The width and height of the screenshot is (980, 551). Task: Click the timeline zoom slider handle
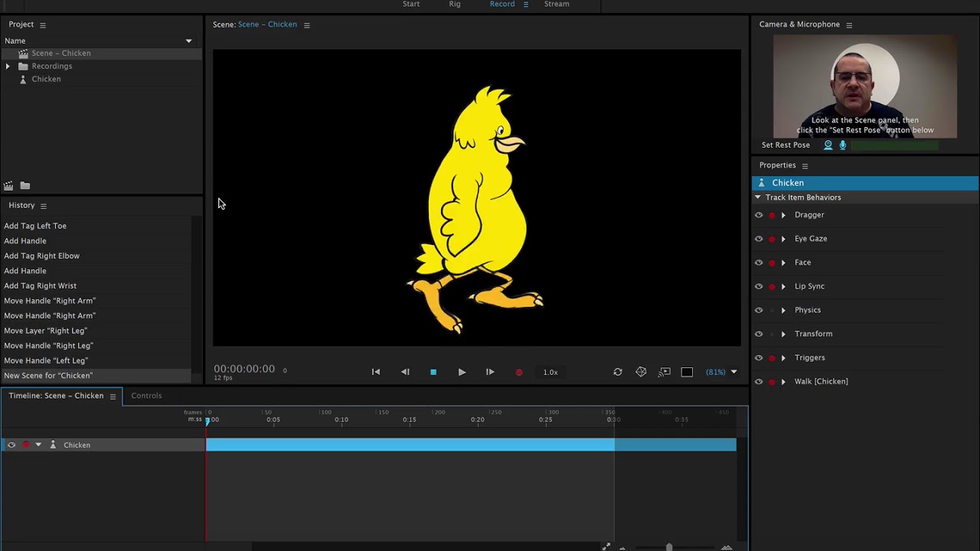coord(669,546)
